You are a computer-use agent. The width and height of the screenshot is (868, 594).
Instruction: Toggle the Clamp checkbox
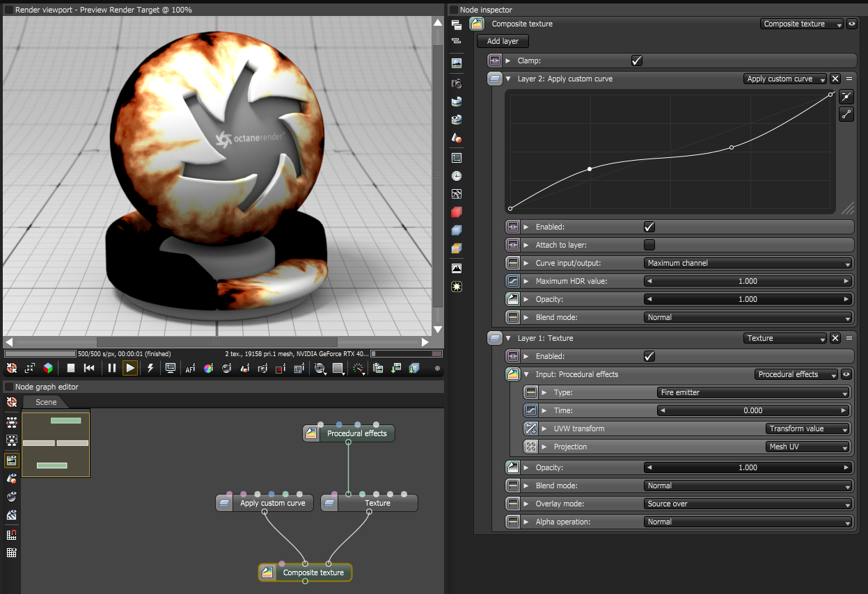(637, 61)
